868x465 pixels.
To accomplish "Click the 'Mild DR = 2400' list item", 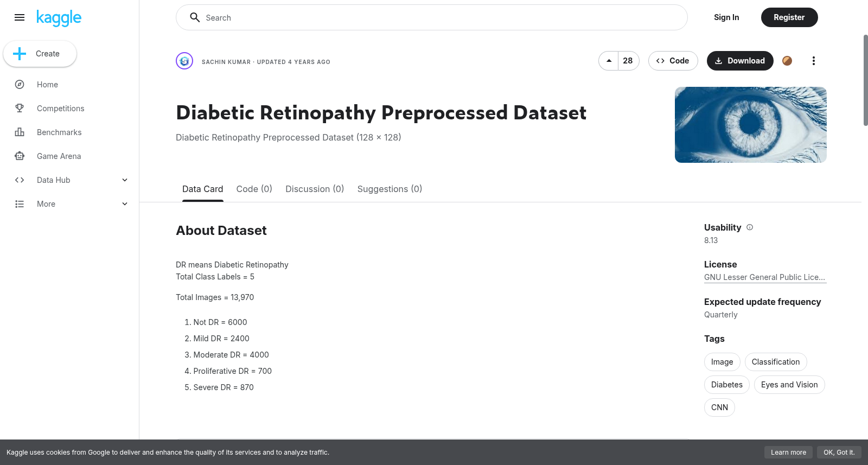I will point(221,339).
